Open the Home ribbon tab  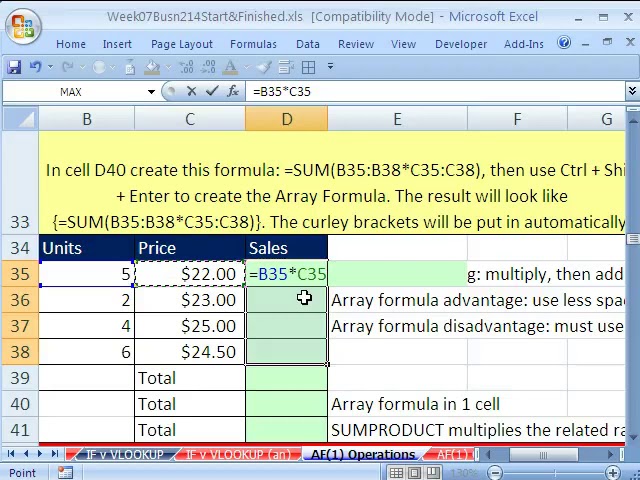(71, 44)
